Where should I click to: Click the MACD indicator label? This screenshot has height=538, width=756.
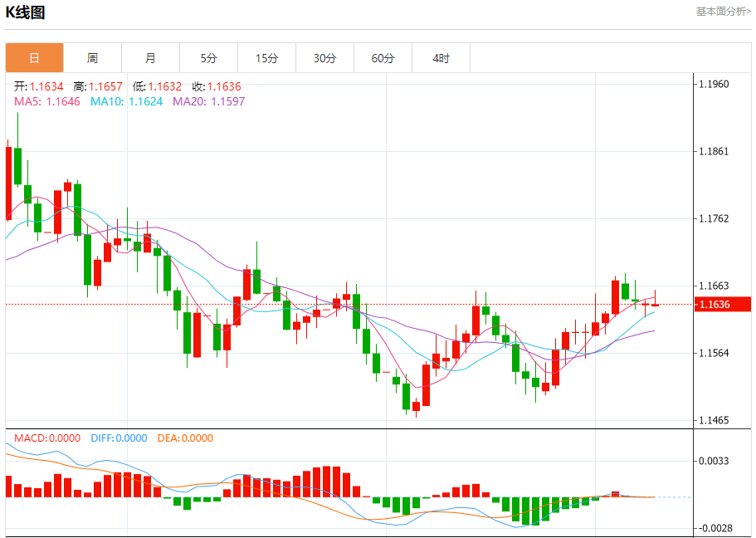pos(46,438)
